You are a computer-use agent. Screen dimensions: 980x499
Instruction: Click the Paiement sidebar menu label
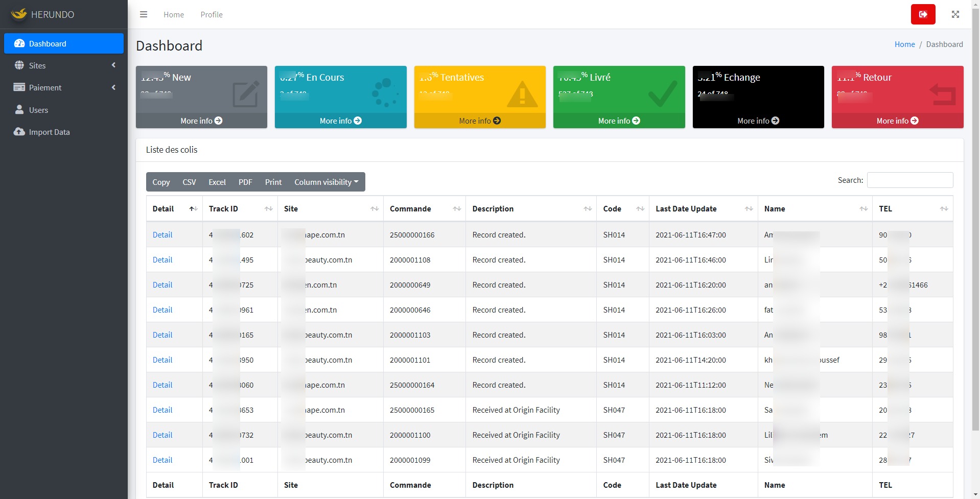(x=45, y=87)
